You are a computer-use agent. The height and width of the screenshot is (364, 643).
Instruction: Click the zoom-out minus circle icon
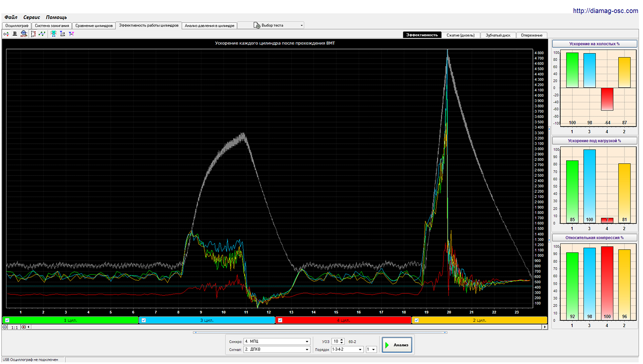[5, 327]
